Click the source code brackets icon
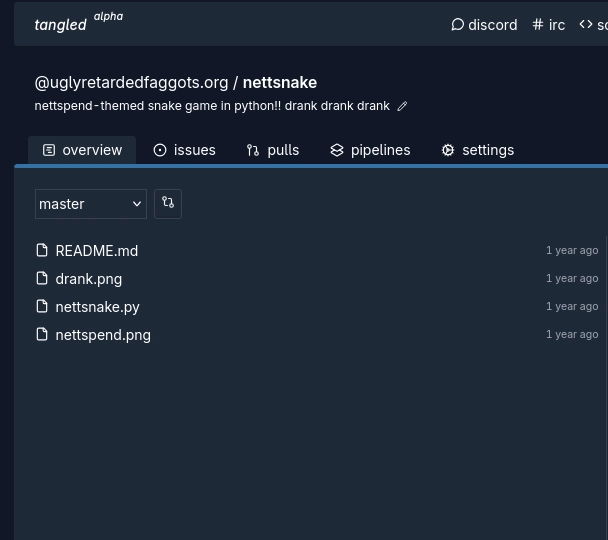This screenshot has width=608, height=540. (586, 24)
